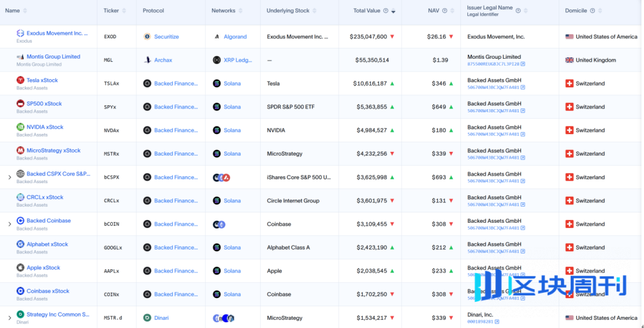
Task: Select the Alphabet Class A cell
Action: tap(288, 248)
